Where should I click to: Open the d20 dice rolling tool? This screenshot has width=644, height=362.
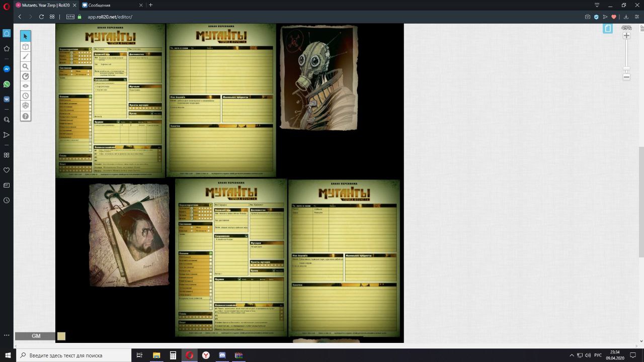(x=25, y=106)
